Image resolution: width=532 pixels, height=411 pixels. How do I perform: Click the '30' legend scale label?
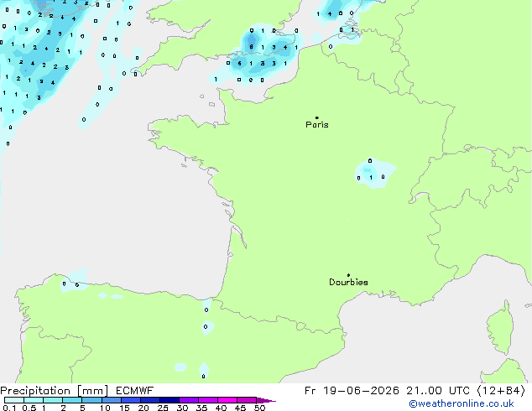pos(182,408)
